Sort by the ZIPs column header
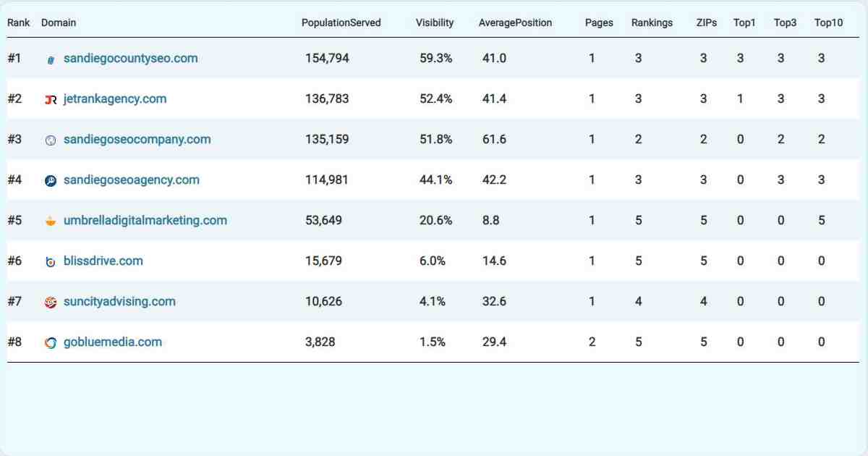 pyautogui.click(x=706, y=22)
